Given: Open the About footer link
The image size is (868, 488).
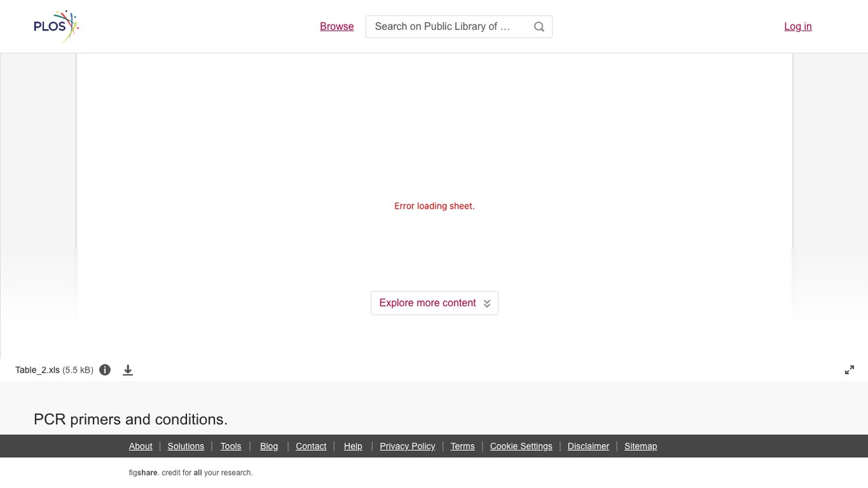Looking at the screenshot, I should (140, 446).
